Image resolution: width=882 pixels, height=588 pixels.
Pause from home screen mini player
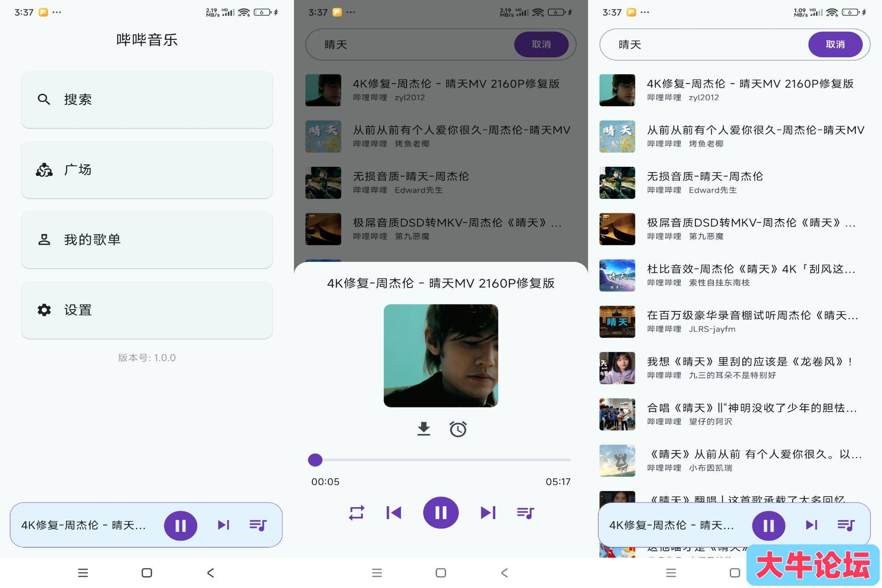[181, 525]
